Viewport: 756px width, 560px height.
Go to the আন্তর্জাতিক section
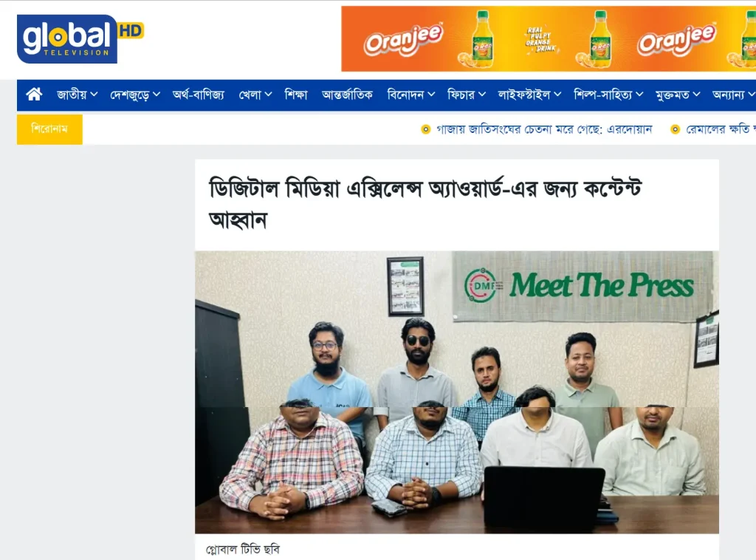(x=347, y=95)
